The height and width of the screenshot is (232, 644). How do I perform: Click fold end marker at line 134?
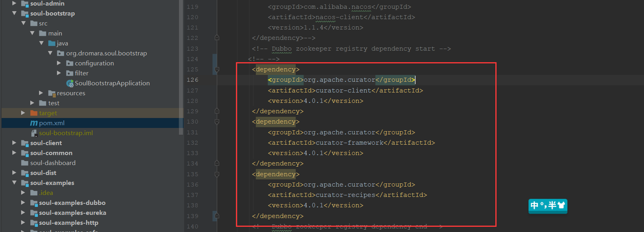pos(217,163)
